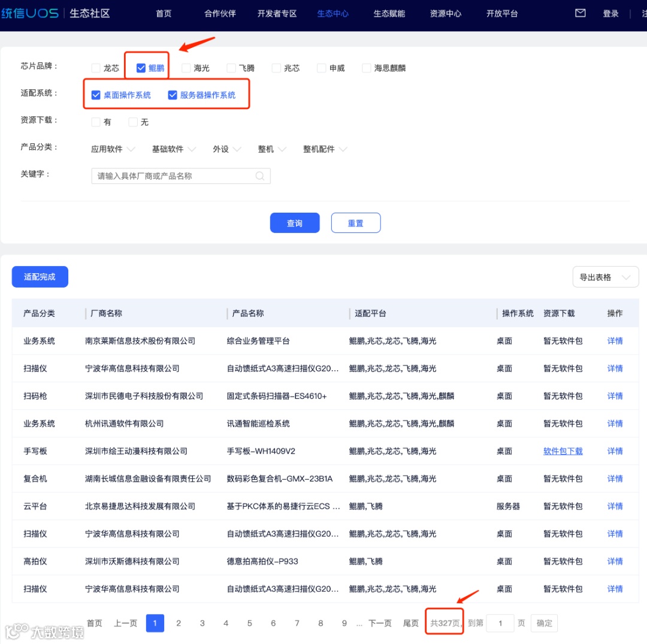The image size is (647, 644).
Task: Open 详情 for 固定式条码扫描器-ES4610+ row
Action: point(615,396)
